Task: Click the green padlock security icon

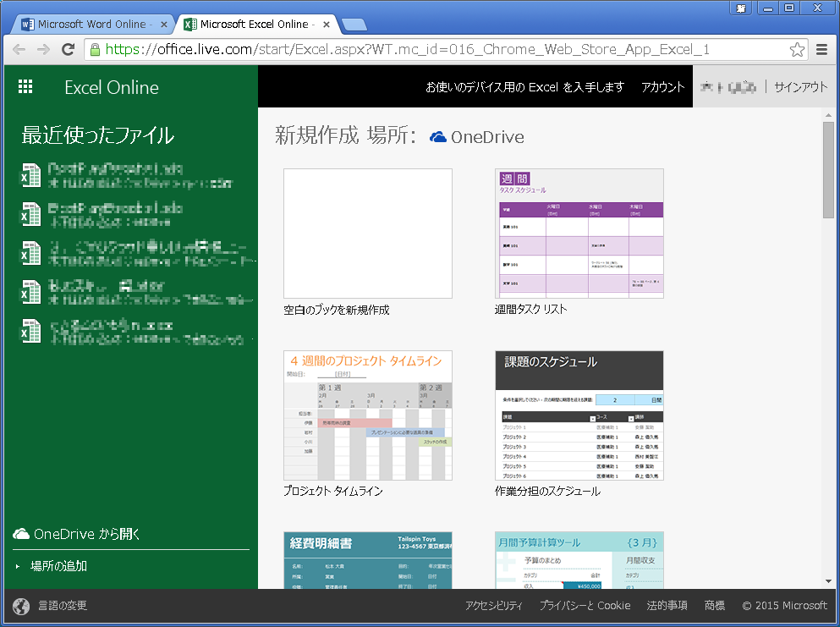Action: (96, 50)
